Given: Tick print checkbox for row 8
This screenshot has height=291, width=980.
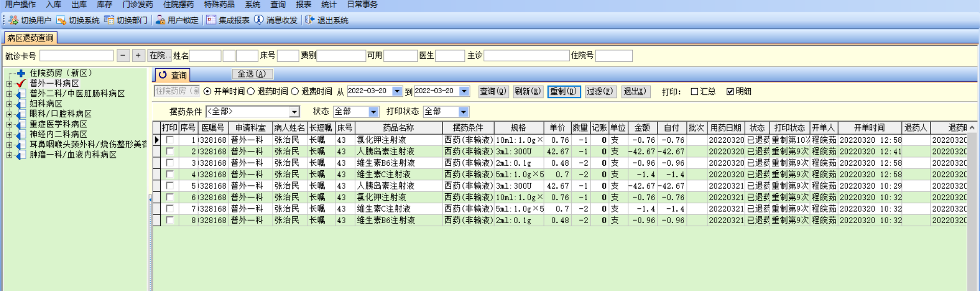Looking at the screenshot, I should click(x=169, y=220).
